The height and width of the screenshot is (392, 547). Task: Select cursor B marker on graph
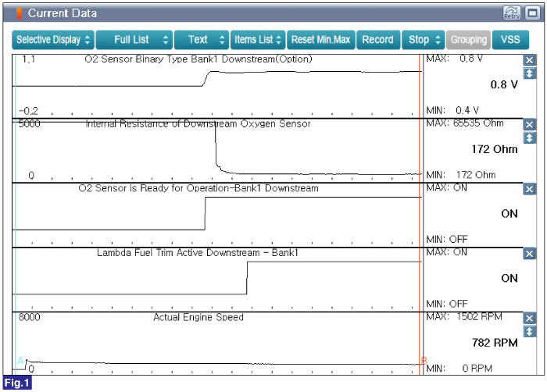(x=424, y=361)
